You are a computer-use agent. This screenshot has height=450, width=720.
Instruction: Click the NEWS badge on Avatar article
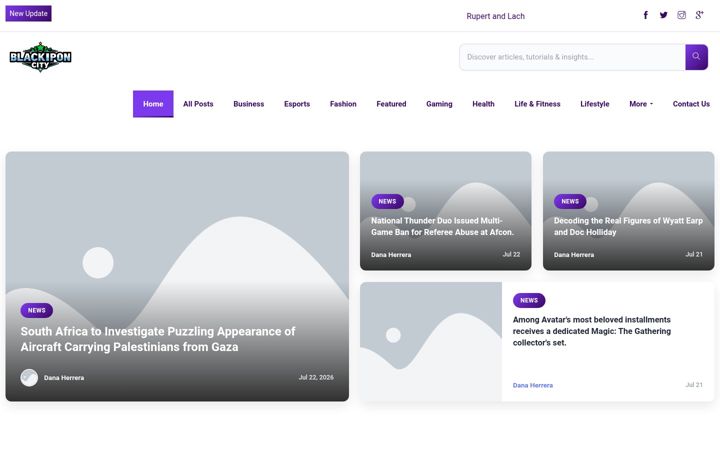click(529, 300)
